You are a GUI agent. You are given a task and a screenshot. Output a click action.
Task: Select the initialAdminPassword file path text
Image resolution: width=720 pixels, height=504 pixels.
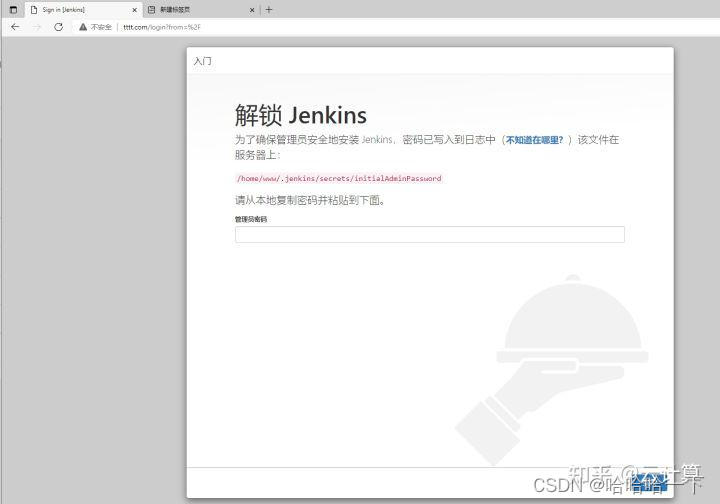339,178
